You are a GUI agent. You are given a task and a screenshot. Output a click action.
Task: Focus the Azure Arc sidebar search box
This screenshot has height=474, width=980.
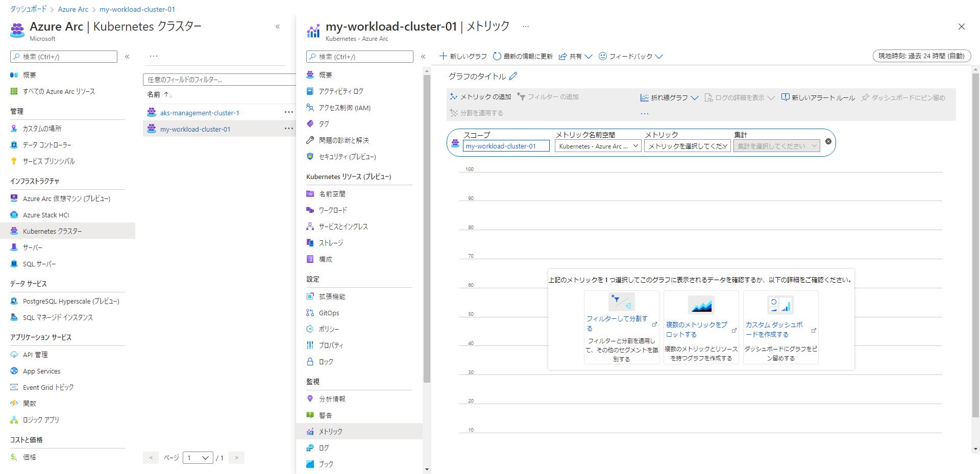pos(64,57)
